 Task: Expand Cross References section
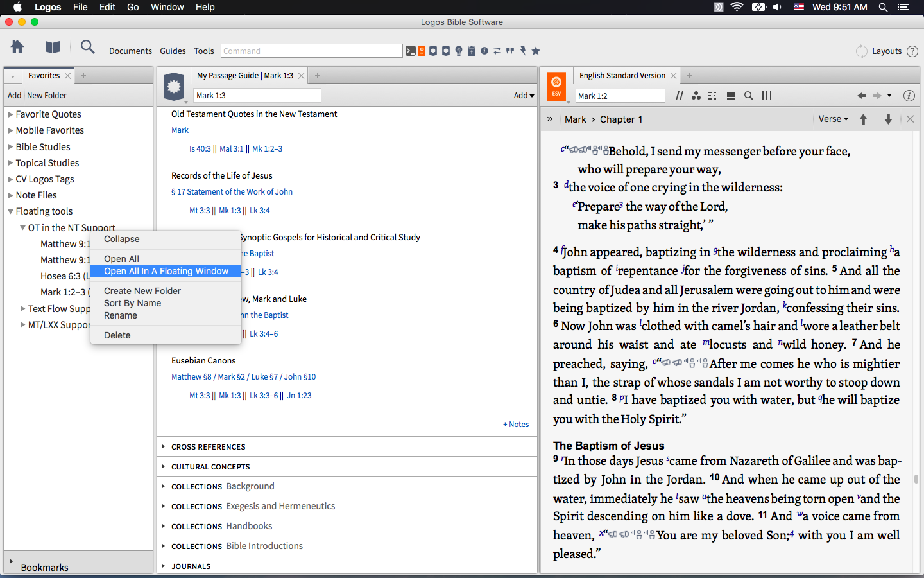pyautogui.click(x=164, y=446)
